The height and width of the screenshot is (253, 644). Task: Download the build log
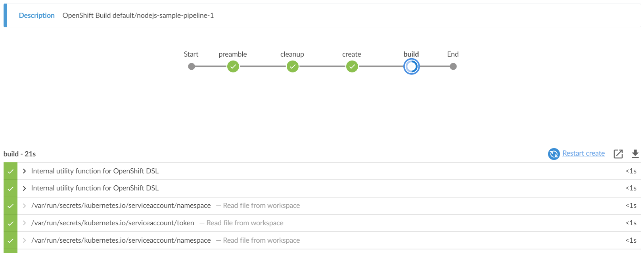click(635, 154)
